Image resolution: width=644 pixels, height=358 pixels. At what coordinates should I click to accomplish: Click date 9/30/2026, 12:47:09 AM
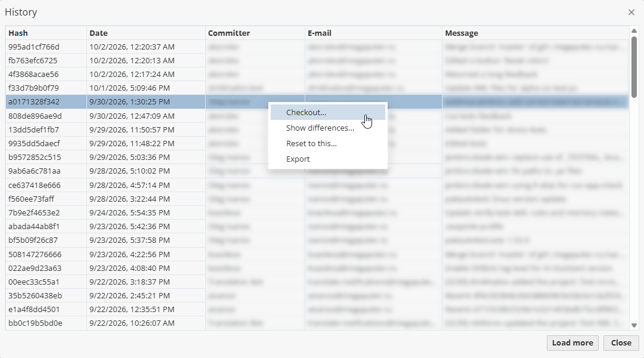click(132, 116)
